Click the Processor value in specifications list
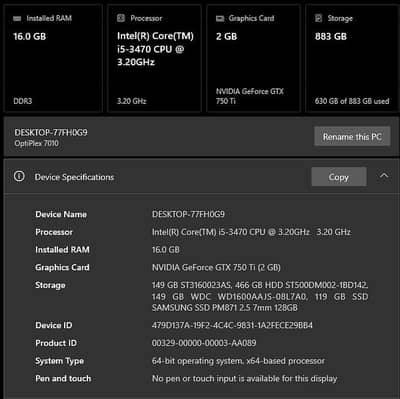 (251, 232)
